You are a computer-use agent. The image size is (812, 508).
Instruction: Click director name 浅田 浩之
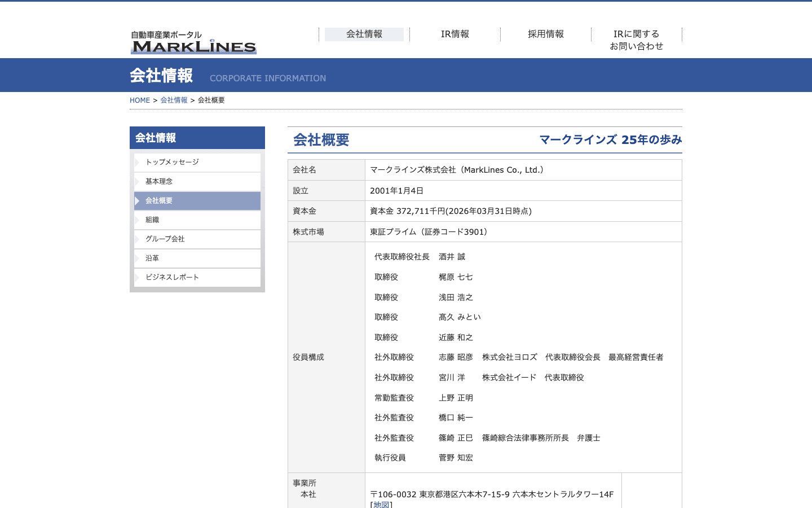pyautogui.click(x=456, y=297)
